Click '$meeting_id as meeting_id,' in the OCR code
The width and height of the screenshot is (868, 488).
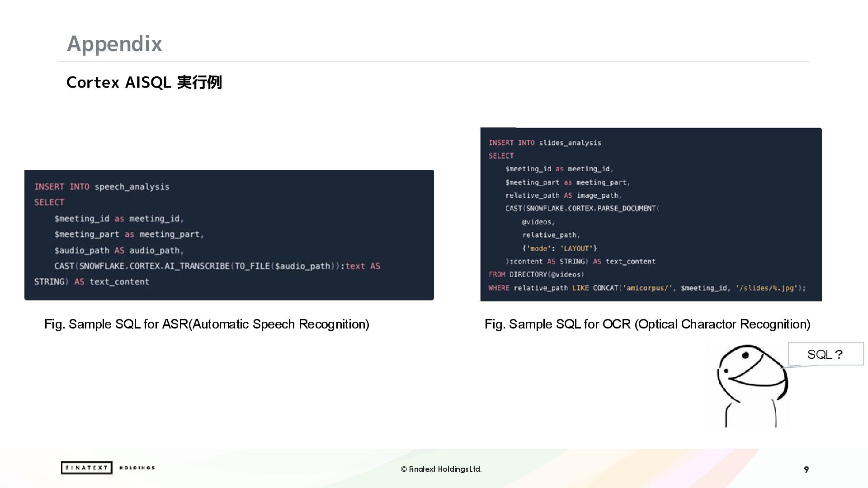point(559,169)
